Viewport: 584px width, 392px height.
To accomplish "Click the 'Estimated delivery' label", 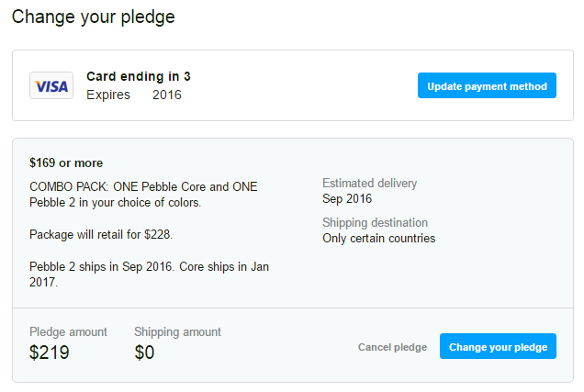I will click(x=369, y=184).
